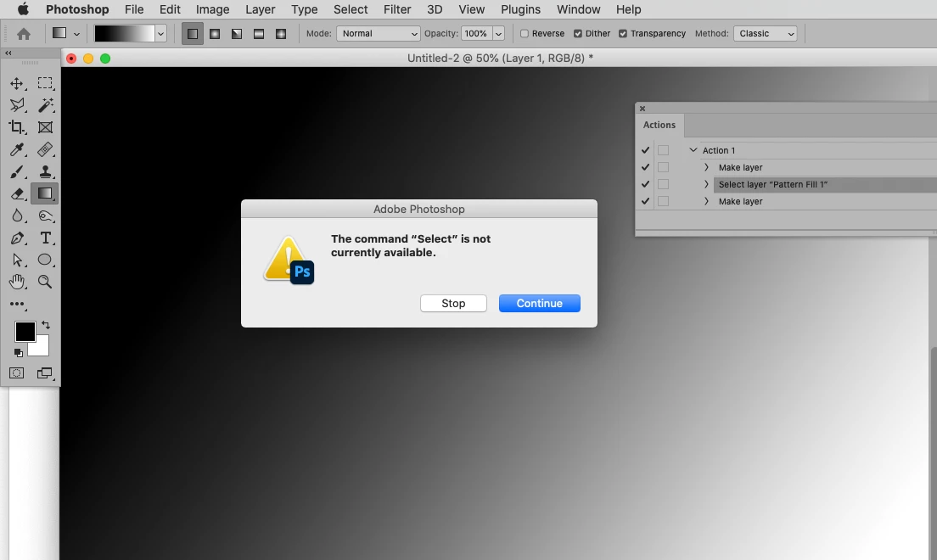Screen dimensions: 937x560
Task: Select the Crop tool
Action: pos(17,127)
